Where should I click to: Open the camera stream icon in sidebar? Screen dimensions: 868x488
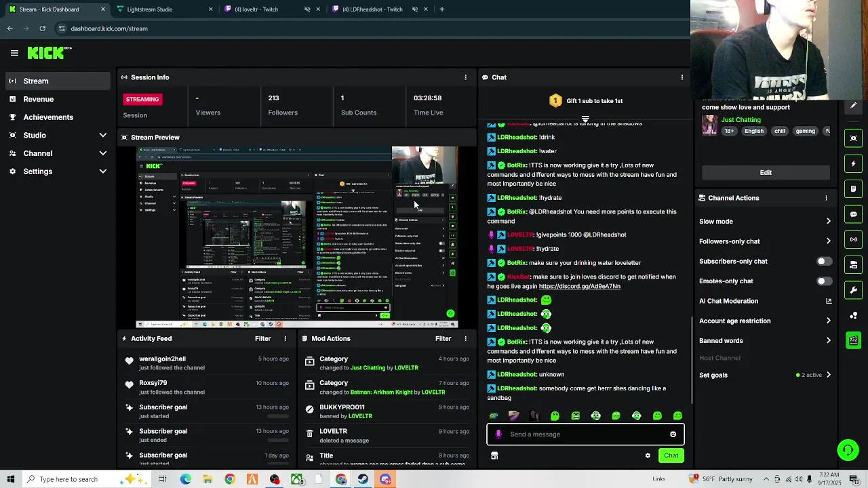[853, 265]
